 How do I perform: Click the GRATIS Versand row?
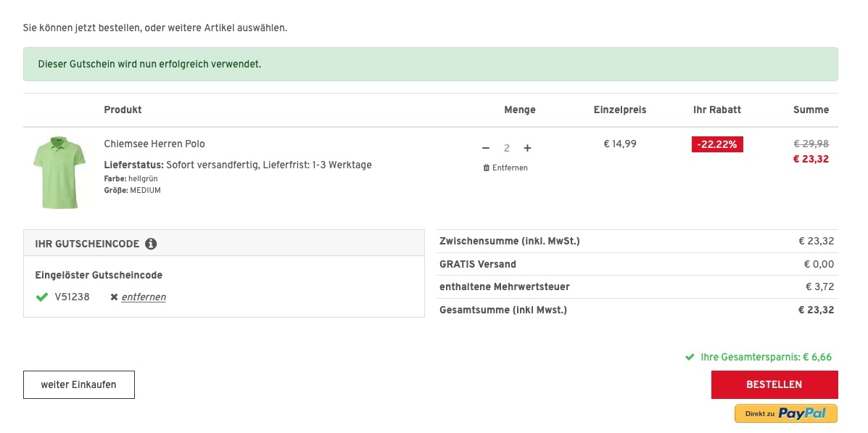point(637,264)
